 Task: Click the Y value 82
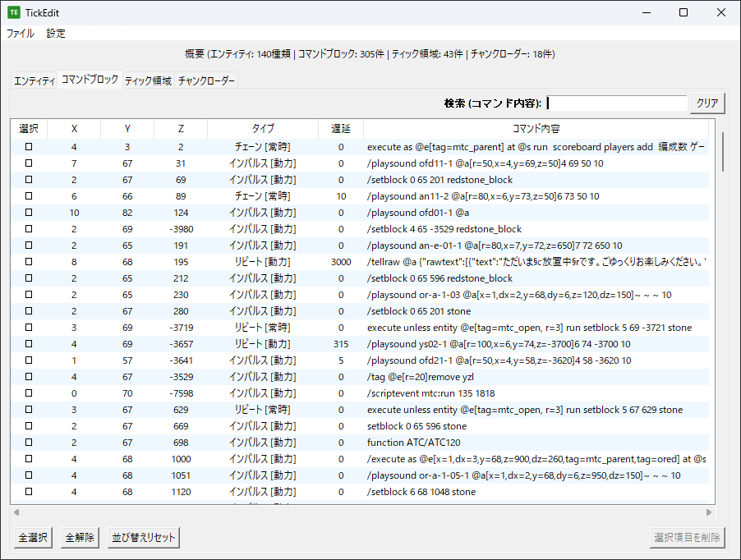click(127, 213)
